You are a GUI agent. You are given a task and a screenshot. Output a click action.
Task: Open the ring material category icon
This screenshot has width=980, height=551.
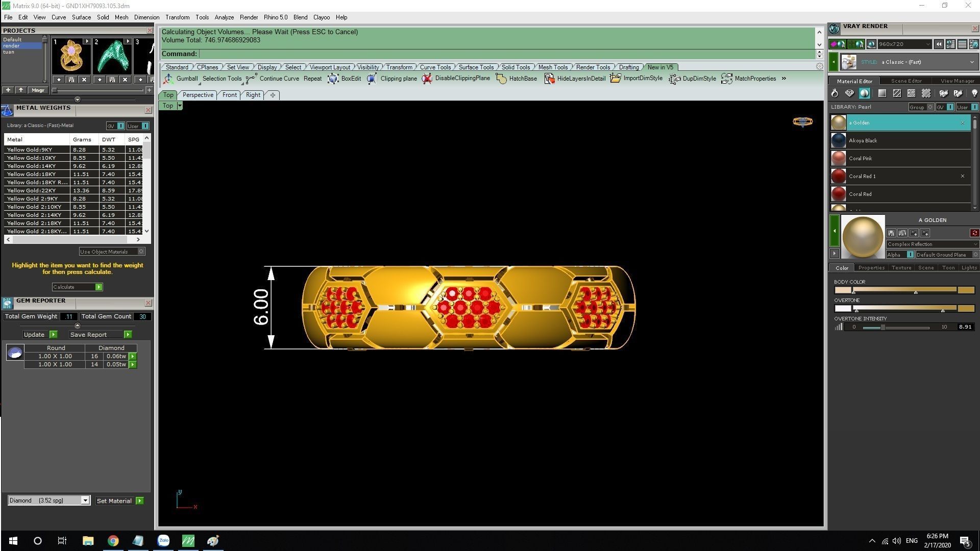click(x=835, y=93)
